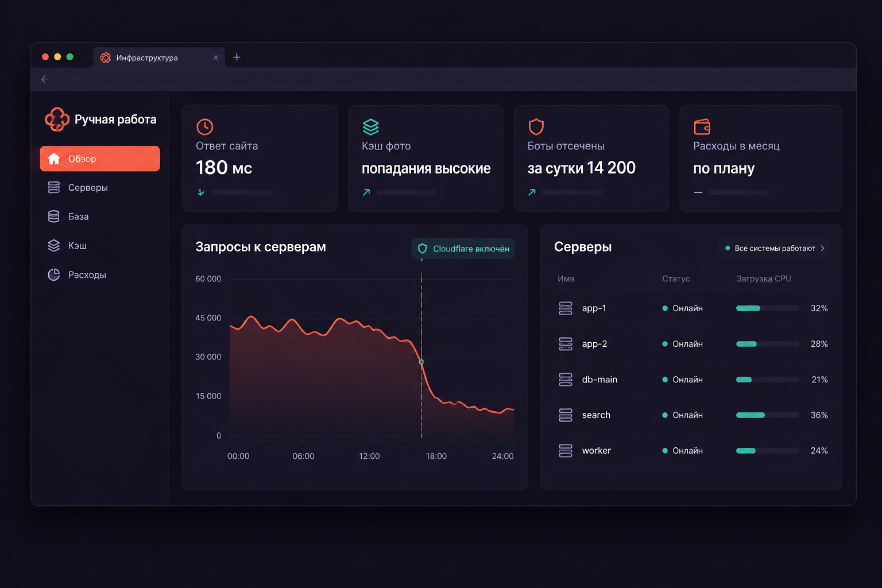882x588 pixels.
Task: Click the 180 мс response value
Action: [x=224, y=168]
